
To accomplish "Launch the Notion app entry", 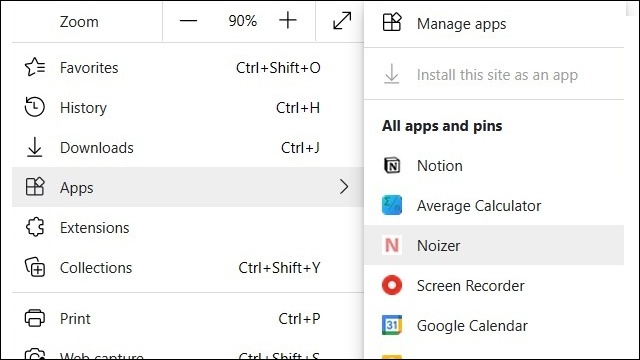I will click(x=494, y=166).
